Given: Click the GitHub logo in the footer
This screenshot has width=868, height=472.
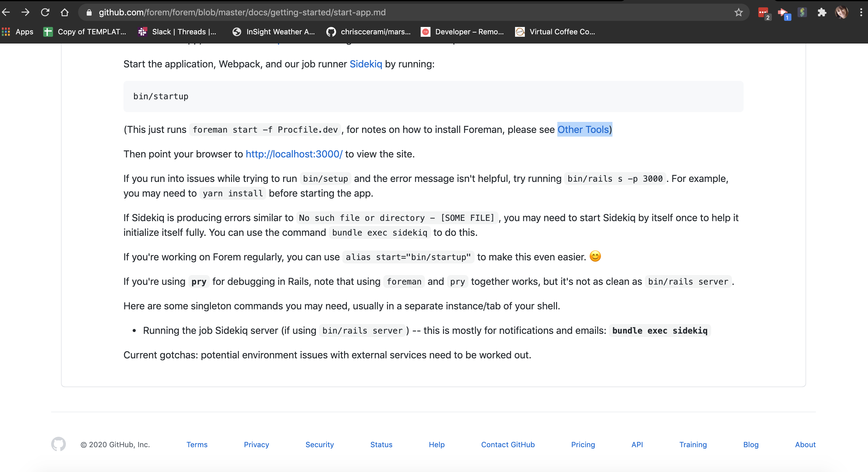Looking at the screenshot, I should coord(59,444).
